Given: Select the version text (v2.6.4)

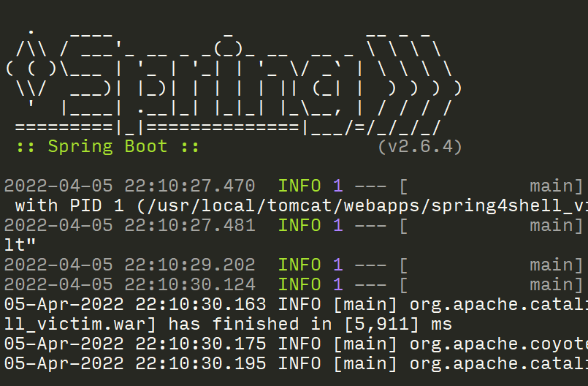Looking at the screenshot, I should tap(419, 147).
